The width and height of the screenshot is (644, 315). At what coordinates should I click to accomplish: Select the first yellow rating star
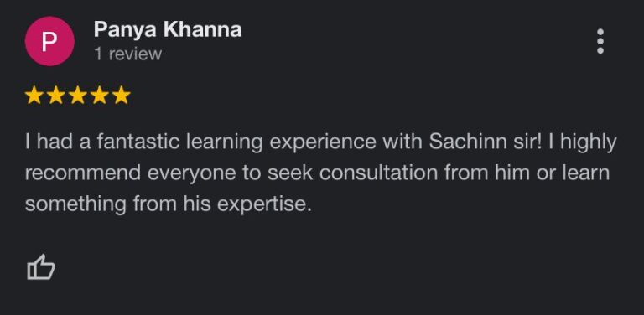click(34, 96)
